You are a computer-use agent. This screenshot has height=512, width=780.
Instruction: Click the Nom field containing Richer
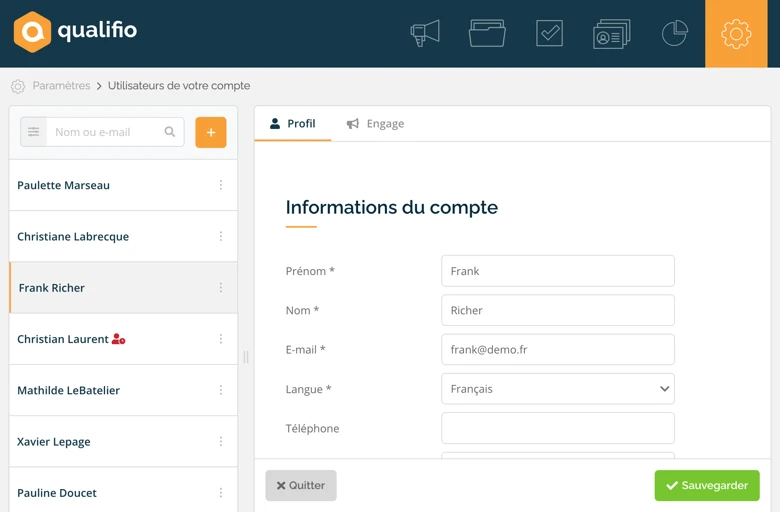(x=558, y=310)
